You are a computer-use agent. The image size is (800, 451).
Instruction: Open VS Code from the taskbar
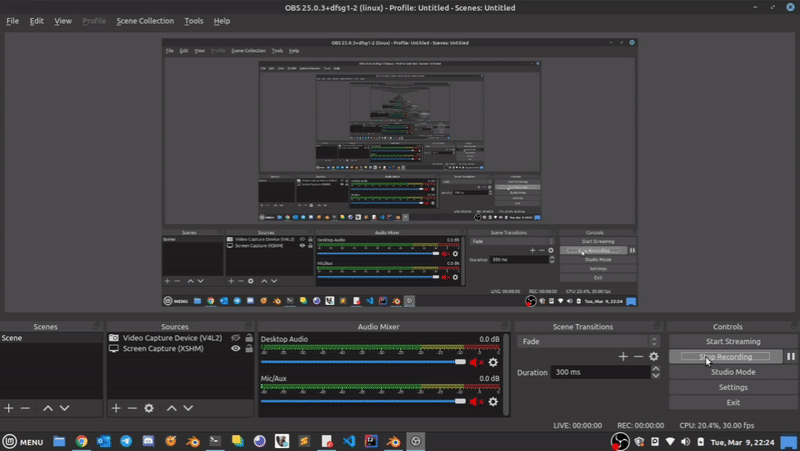[349, 441]
